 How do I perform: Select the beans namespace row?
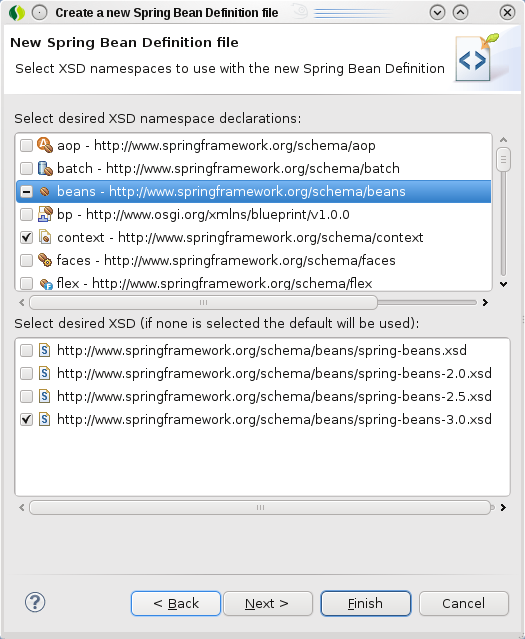tap(254, 192)
